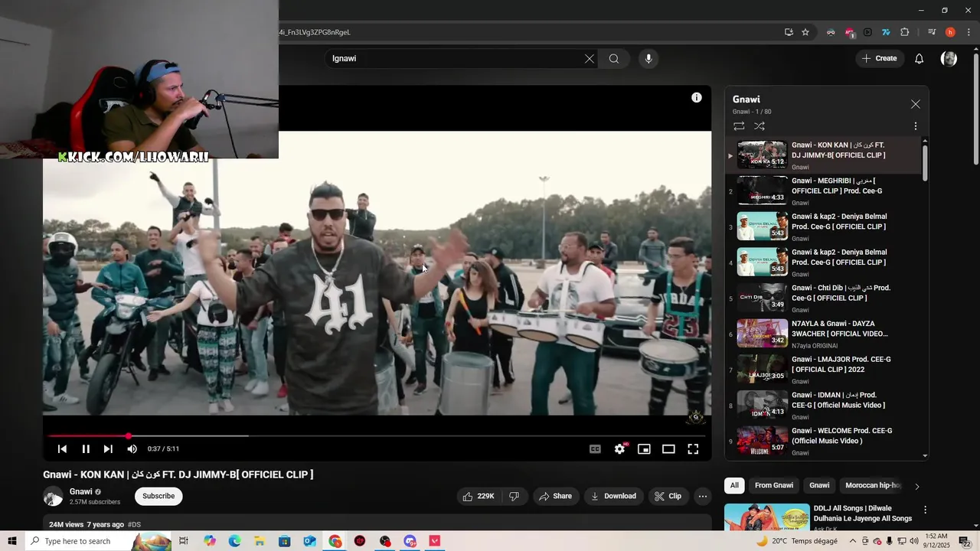
Task: Share this video
Action: click(556, 496)
